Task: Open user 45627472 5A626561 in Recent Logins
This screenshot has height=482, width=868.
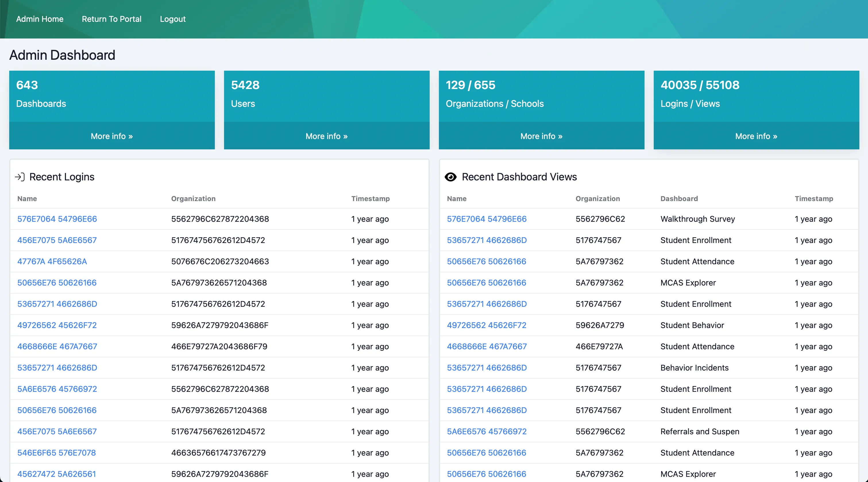Action: (57, 474)
